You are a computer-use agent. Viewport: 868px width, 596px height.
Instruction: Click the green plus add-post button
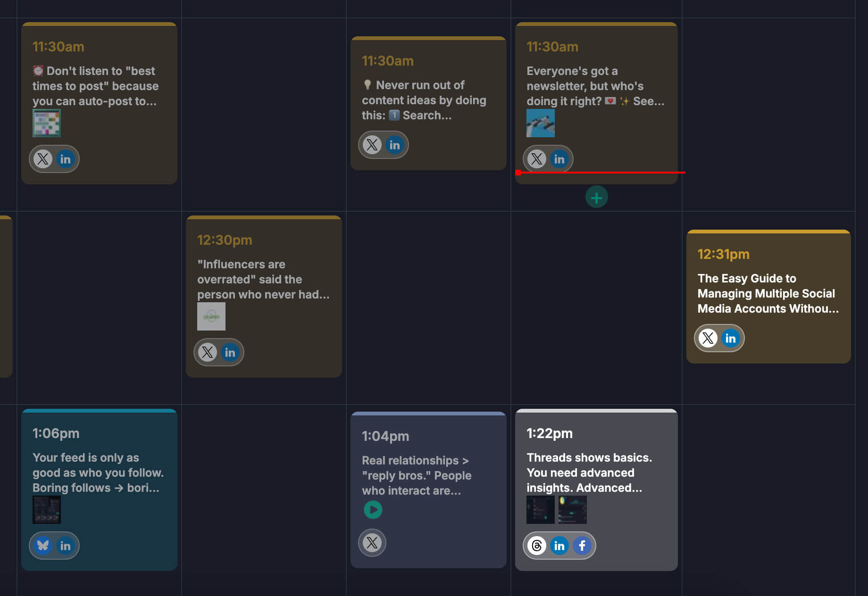click(596, 197)
